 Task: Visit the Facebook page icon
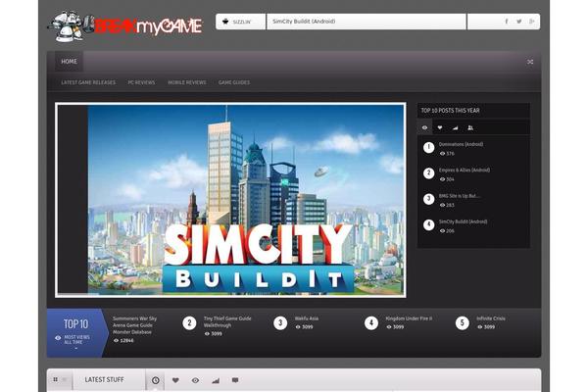tap(507, 22)
